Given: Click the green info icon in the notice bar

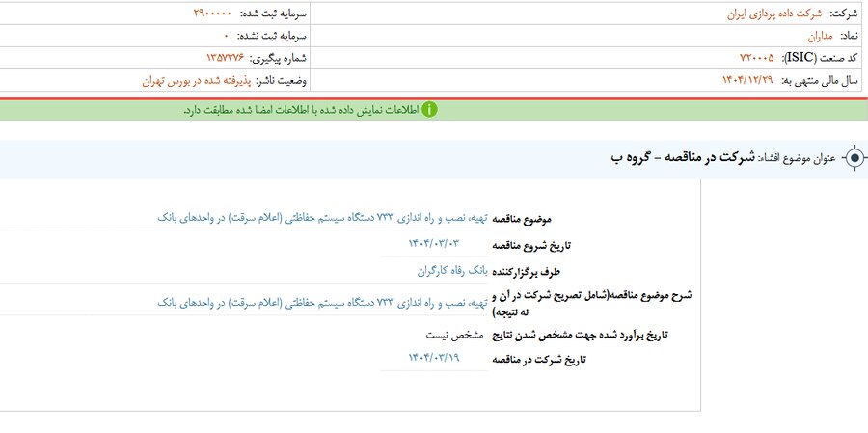Looking at the screenshot, I should click(x=429, y=110).
